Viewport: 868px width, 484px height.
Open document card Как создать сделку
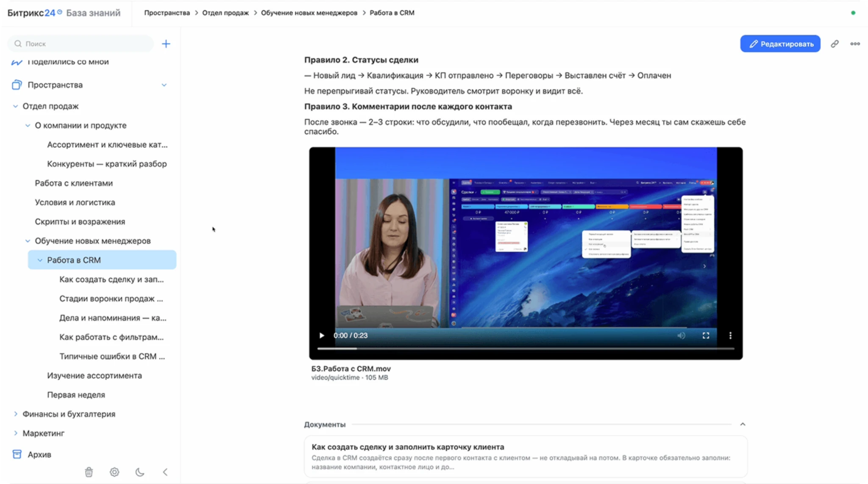(x=526, y=456)
